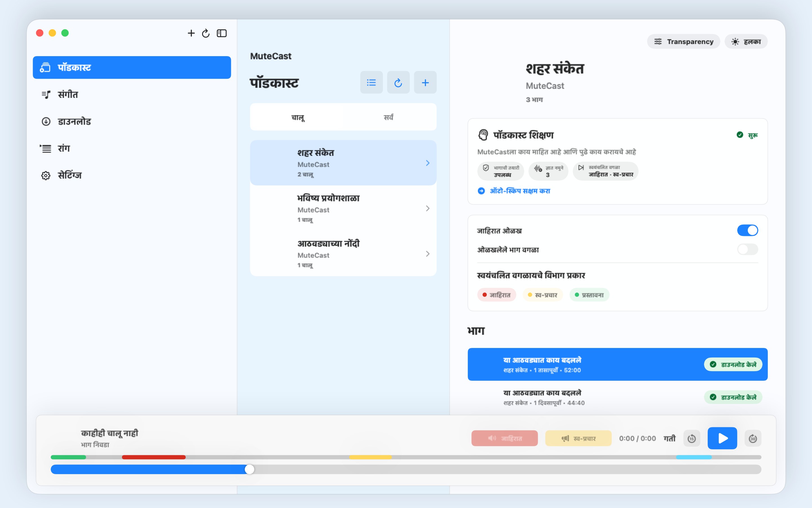The width and height of the screenshot is (812, 508).
Task: Expand the आठवड्याच्या नोंदी podcast chevron
Action: 427,254
